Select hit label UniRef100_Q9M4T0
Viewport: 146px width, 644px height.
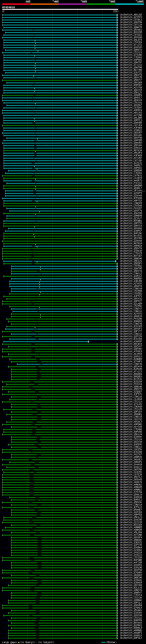131,50
